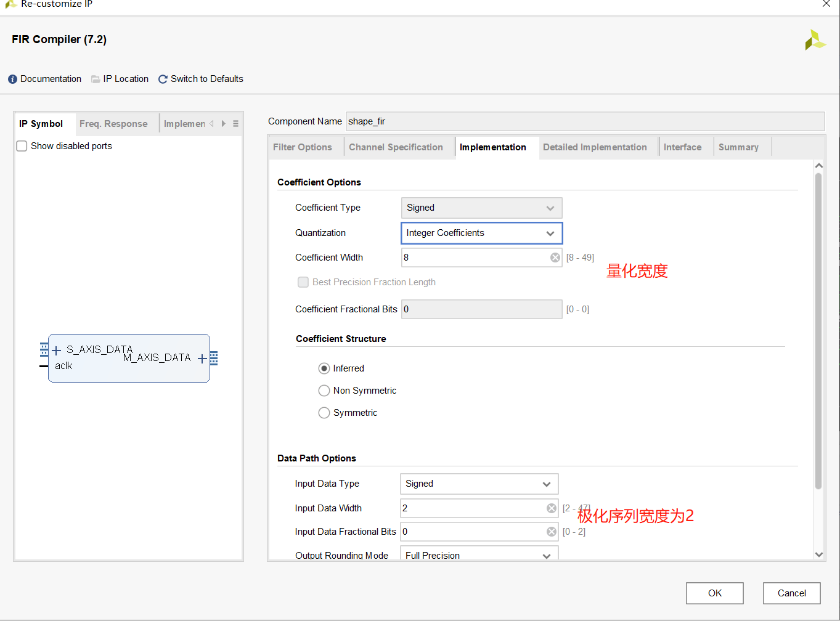
Task: Clear the Coefficient Width field with X icon
Action: tap(555, 258)
